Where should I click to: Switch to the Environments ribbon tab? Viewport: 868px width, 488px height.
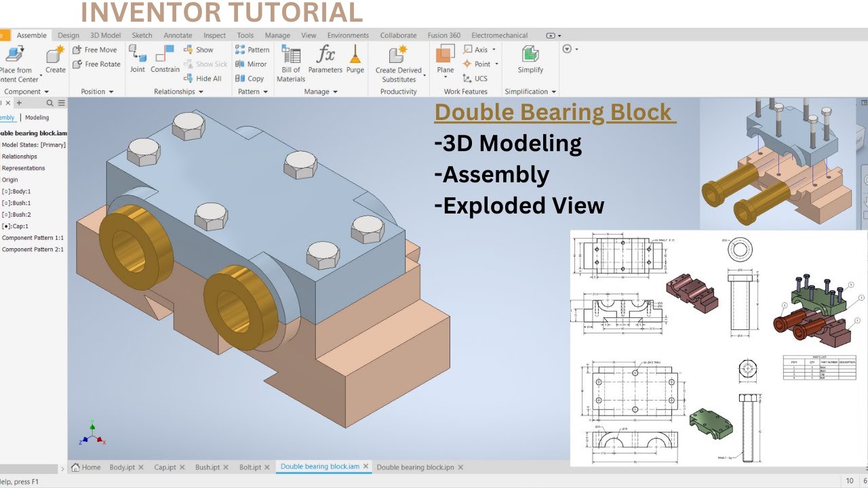pyautogui.click(x=348, y=35)
